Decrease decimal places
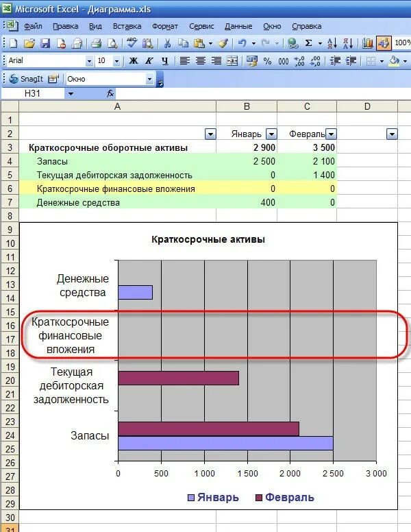 315,61
